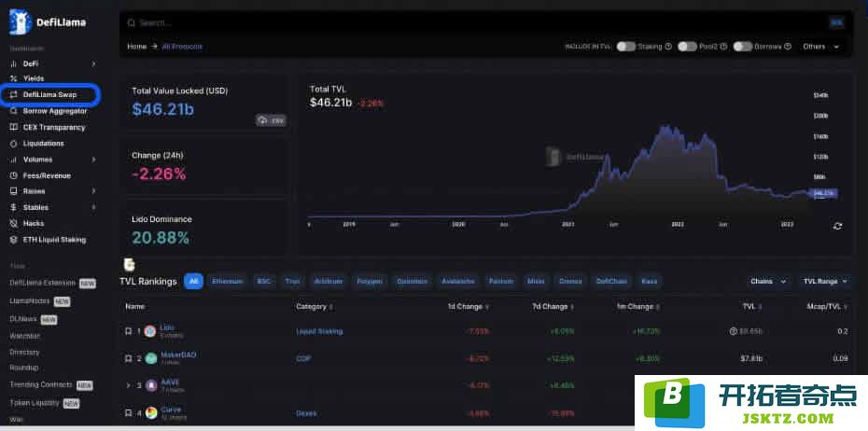
Task: Click the $7.81b TVL value
Action: (x=751, y=358)
